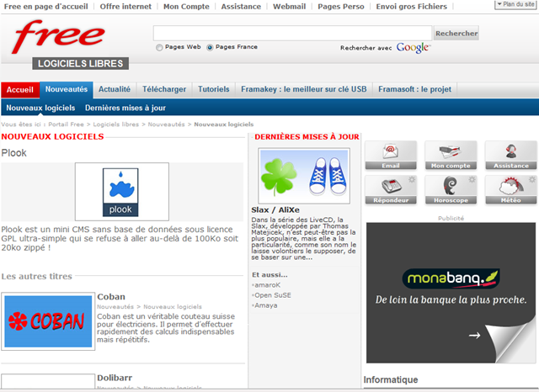
Task: Open the Actualité tab
Action: [x=115, y=89]
